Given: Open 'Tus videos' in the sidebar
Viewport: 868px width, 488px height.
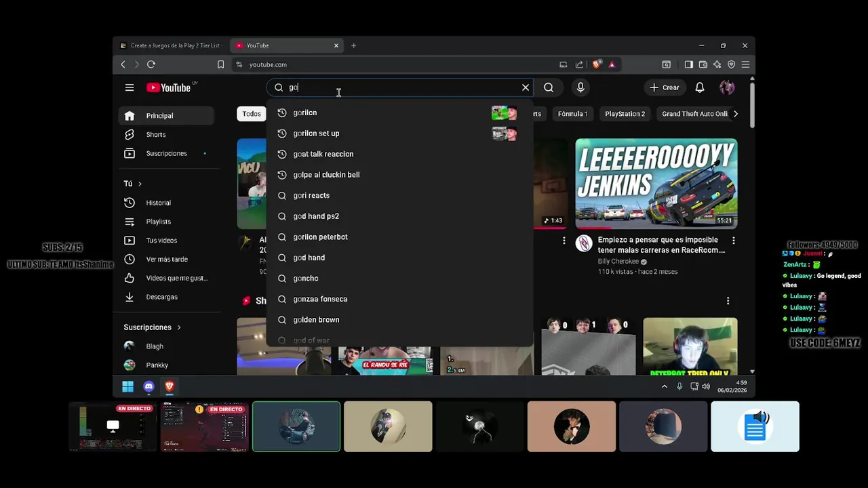Looking at the screenshot, I should [x=167, y=241].
